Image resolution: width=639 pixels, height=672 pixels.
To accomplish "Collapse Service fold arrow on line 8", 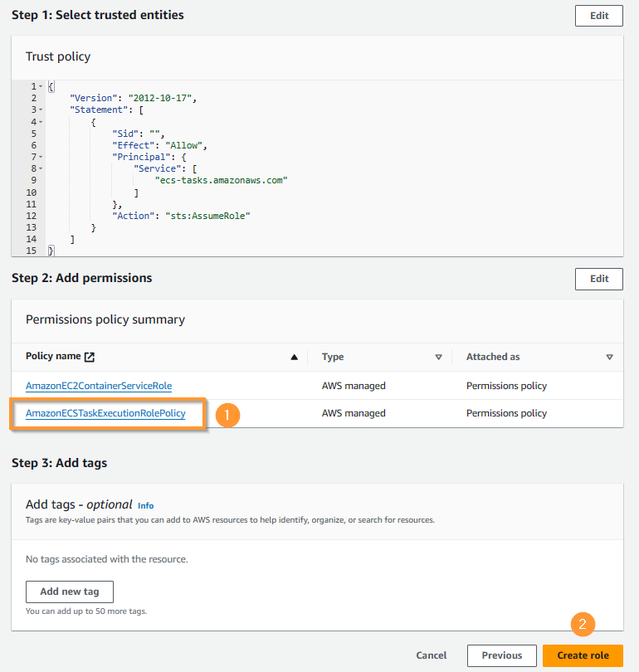I will (41, 168).
